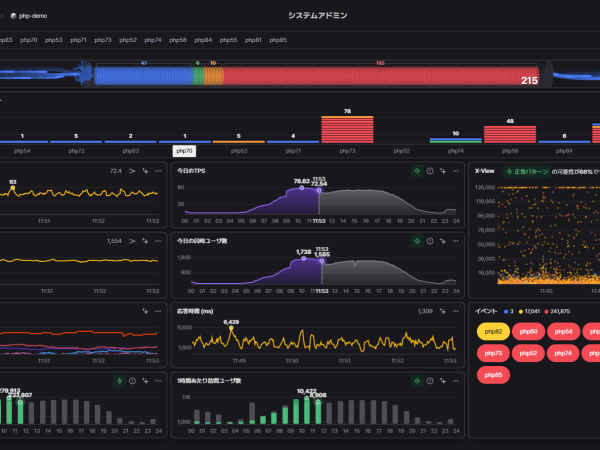Screen dimensions: 600x450
Task: Click sparkle icon in 応答時間 (ms) panel
Action: pos(443,311)
